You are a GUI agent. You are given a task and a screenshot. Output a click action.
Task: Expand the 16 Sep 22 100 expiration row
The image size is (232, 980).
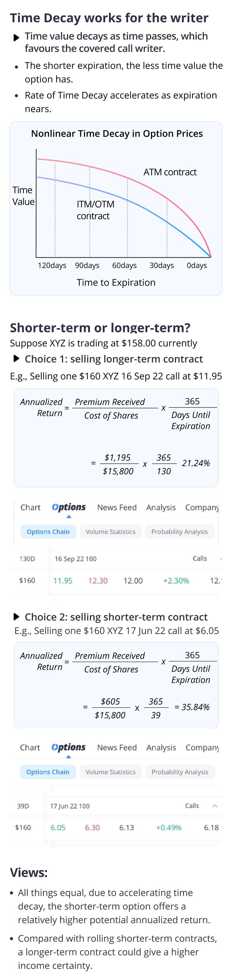click(x=75, y=559)
